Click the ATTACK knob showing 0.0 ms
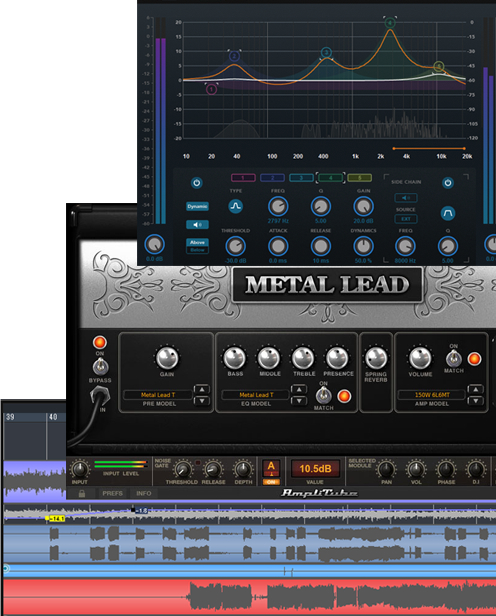 coord(278,246)
